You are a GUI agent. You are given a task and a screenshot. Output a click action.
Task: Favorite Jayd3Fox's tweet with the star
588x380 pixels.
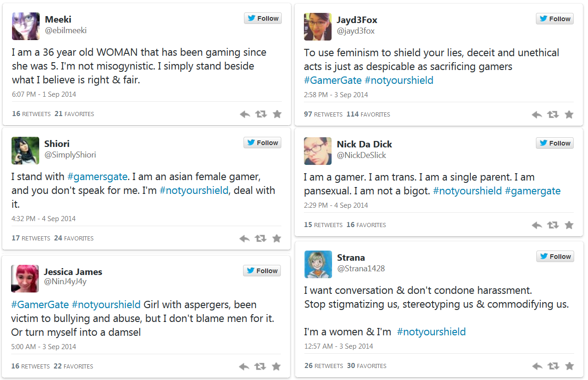(569, 115)
